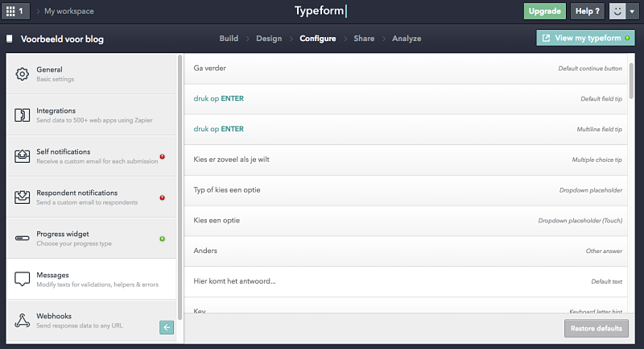
Task: Click the Messages speech bubble icon
Action: click(x=23, y=279)
